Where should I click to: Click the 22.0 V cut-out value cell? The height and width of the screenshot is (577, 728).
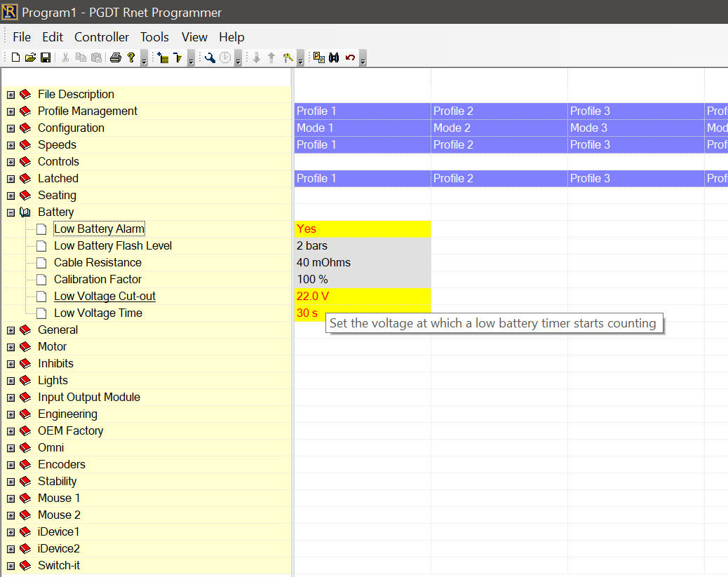click(x=362, y=297)
